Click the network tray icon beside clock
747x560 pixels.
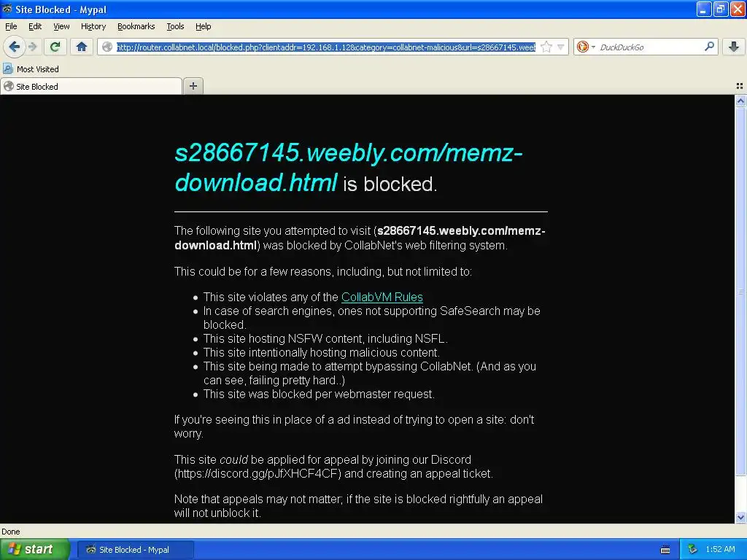(693, 550)
